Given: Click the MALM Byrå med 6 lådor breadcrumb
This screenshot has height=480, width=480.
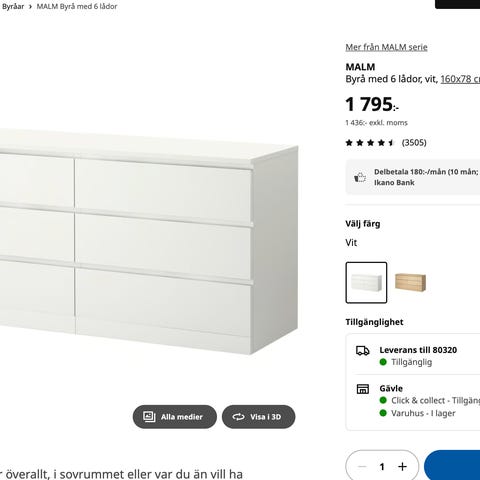Looking at the screenshot, I should click(x=77, y=6).
